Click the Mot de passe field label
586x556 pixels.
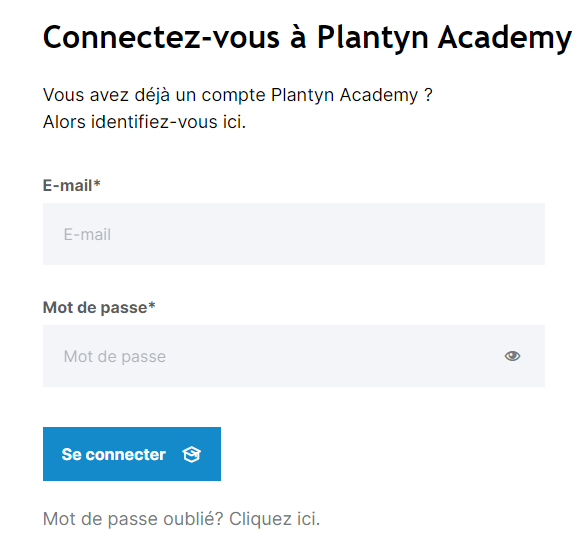click(99, 308)
